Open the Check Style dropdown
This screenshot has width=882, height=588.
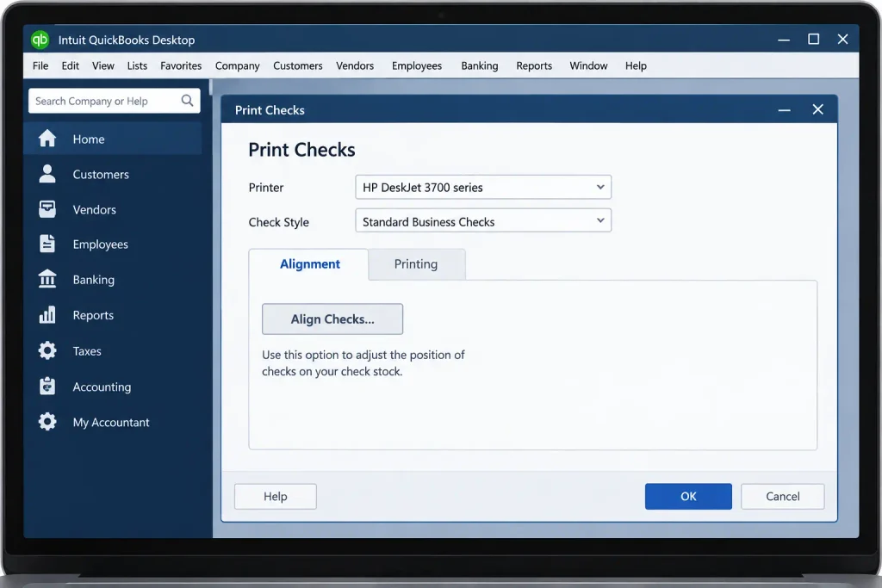pyautogui.click(x=483, y=221)
